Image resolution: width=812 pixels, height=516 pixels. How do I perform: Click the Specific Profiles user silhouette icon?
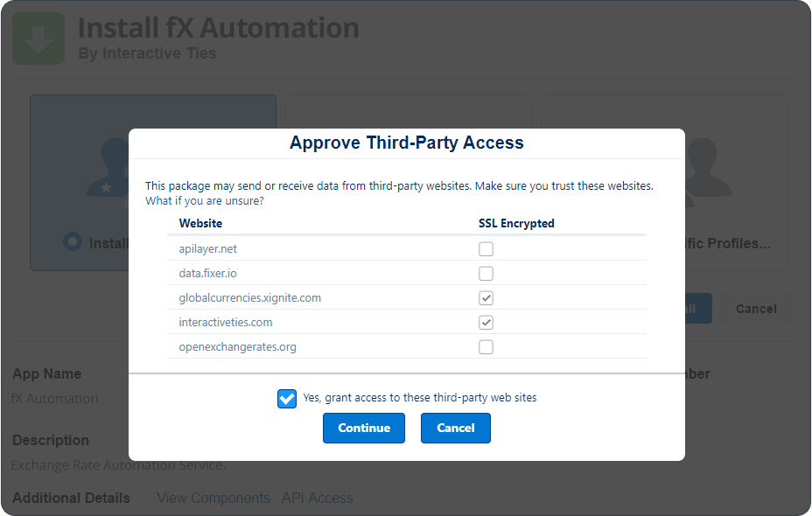708,167
